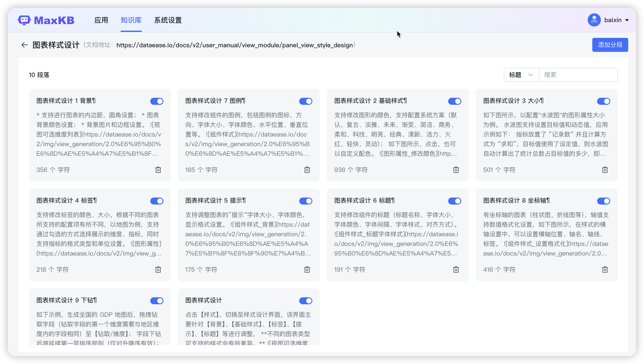Remove the 3 大小 segment via trash
644x364 pixels.
click(x=605, y=170)
